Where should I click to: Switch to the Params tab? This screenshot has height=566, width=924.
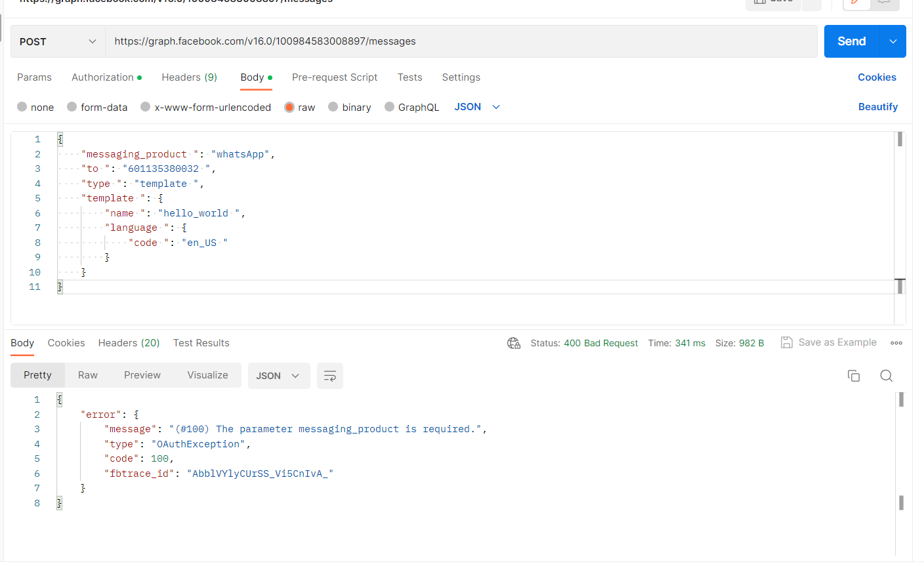click(x=34, y=77)
